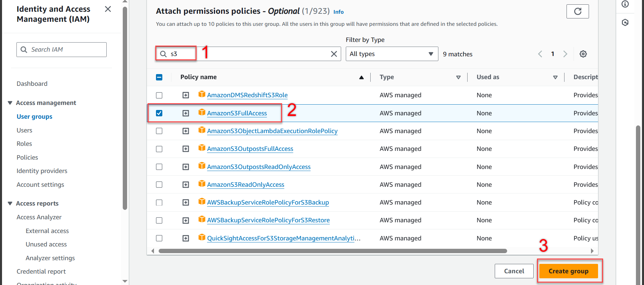Click the page's vertical scrollbar on the right
Image resolution: width=644 pixels, height=285 pixels.
pos(638,205)
